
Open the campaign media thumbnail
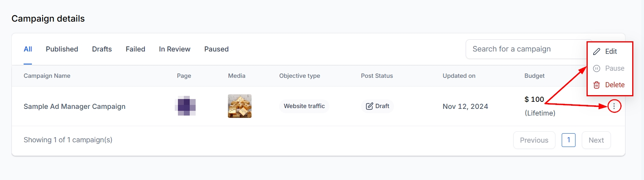click(240, 106)
